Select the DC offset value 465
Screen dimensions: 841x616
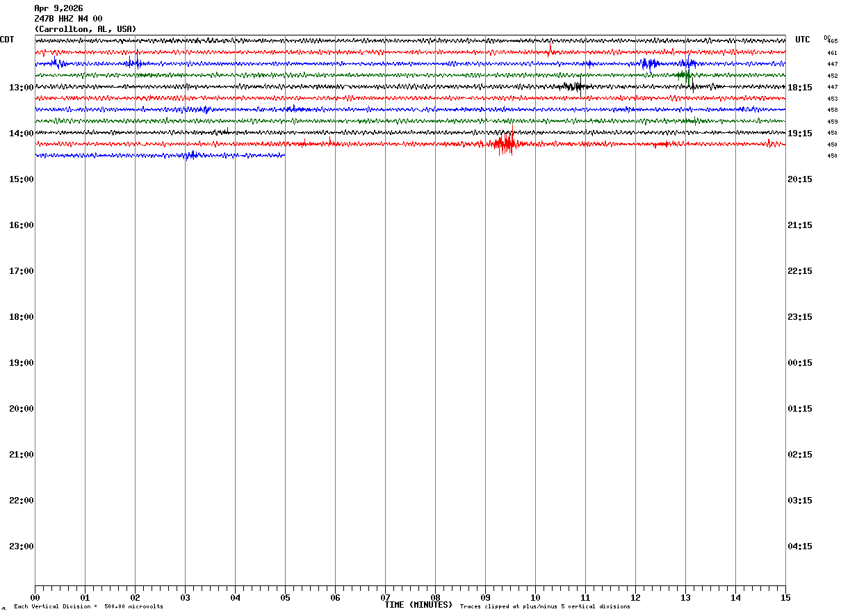833,41
